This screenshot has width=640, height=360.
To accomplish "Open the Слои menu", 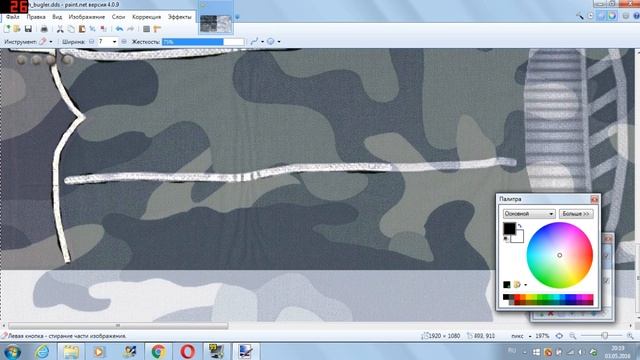I will pos(118,17).
